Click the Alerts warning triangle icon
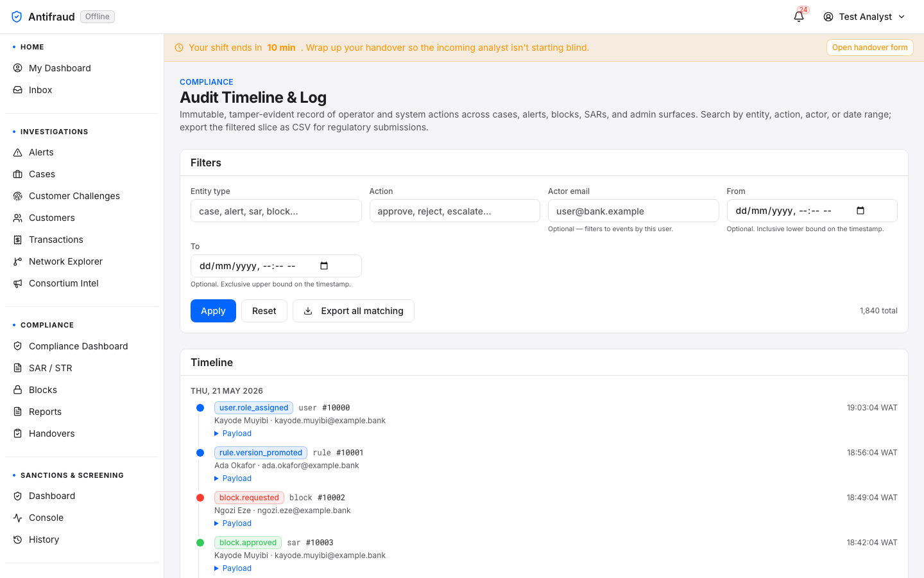Viewport: 924px width, 578px height. 18,152
